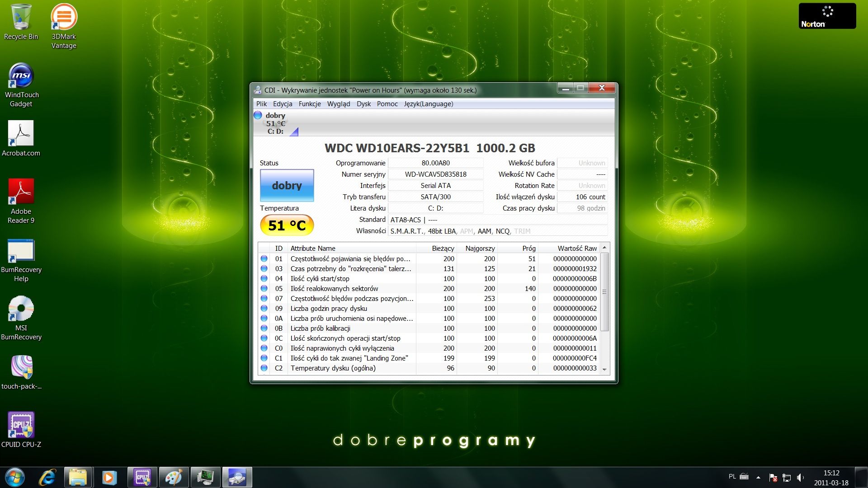Open the Recycle Bin desktop icon
This screenshot has width=868, height=488.
point(21,18)
